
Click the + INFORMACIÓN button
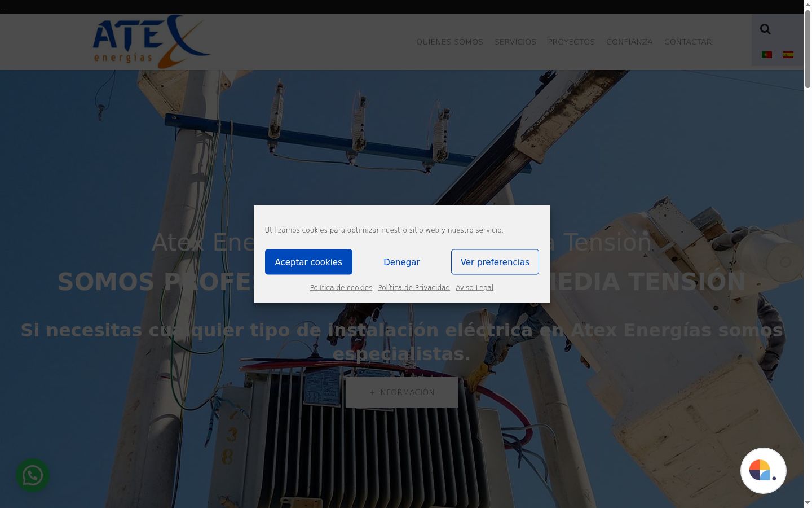click(x=401, y=392)
